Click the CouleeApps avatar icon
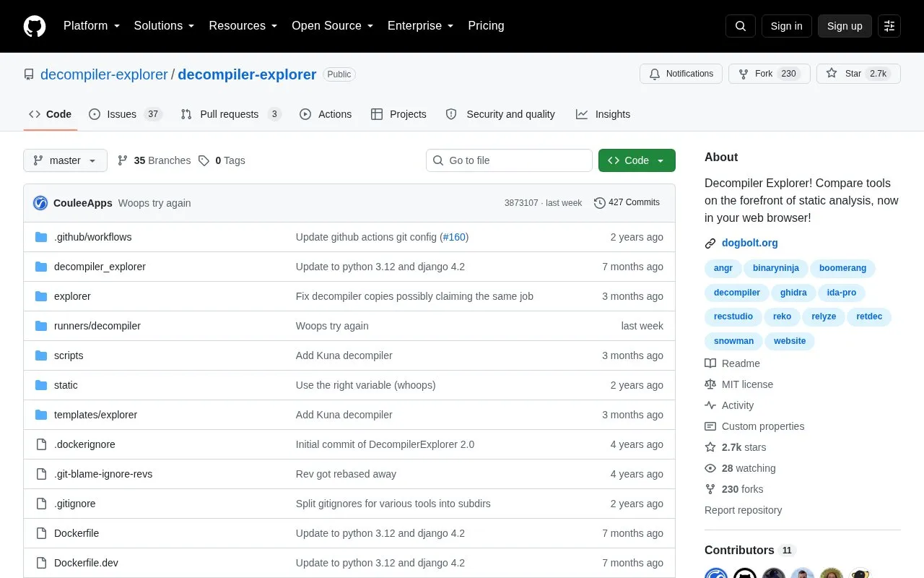The height and width of the screenshot is (578, 924). [x=40, y=203]
